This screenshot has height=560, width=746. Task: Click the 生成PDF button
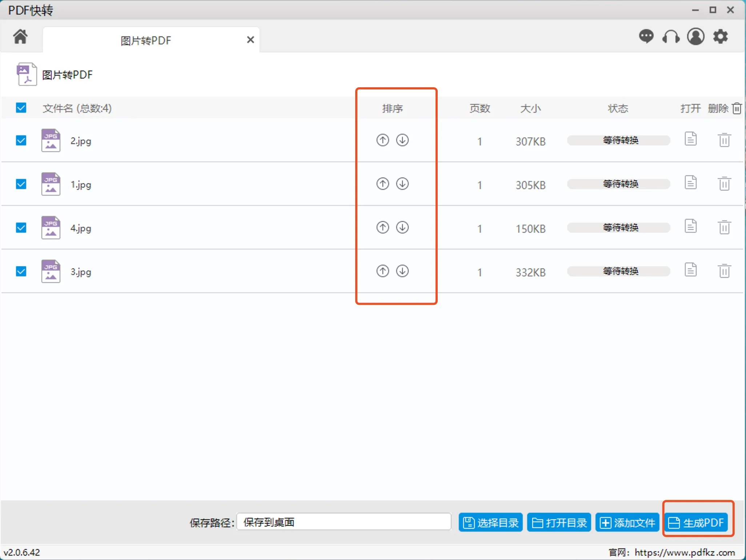click(696, 523)
